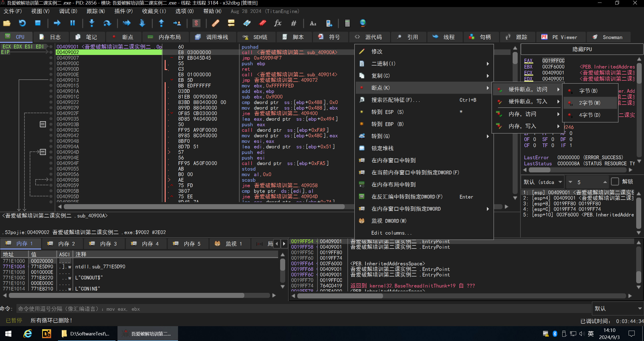The height and width of the screenshot is (341, 644).
Task: Click the comments toolbar icon
Action: (x=231, y=23)
